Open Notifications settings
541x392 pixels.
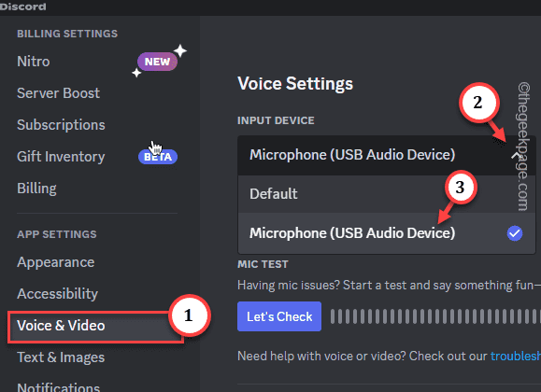pyautogui.click(x=58, y=386)
